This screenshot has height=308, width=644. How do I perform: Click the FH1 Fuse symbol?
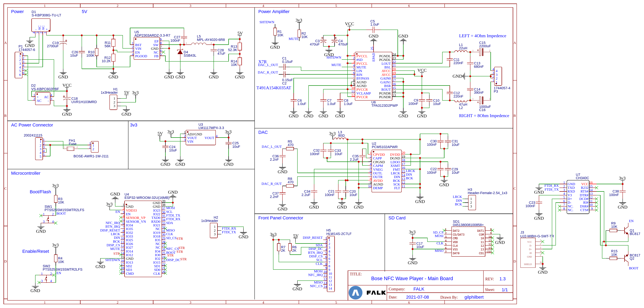pos(71,149)
